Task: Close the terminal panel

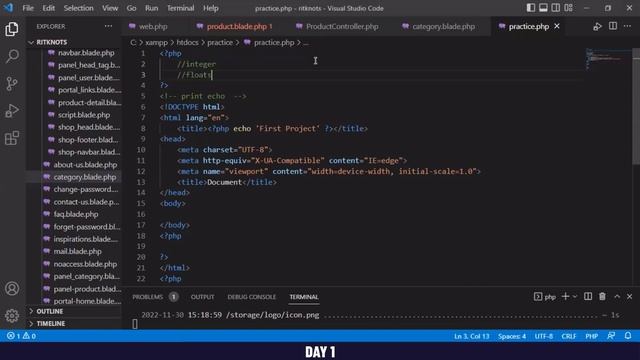Action: pyautogui.click(x=629, y=297)
